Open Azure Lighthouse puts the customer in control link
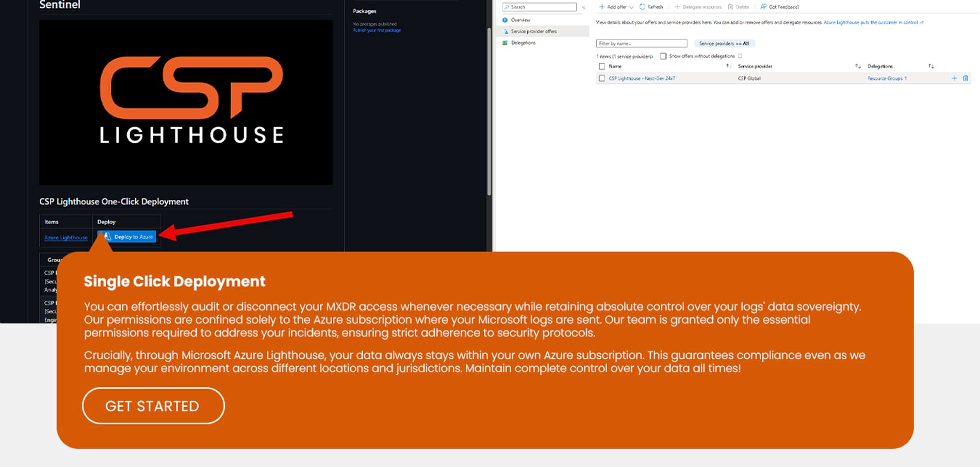 point(873,22)
